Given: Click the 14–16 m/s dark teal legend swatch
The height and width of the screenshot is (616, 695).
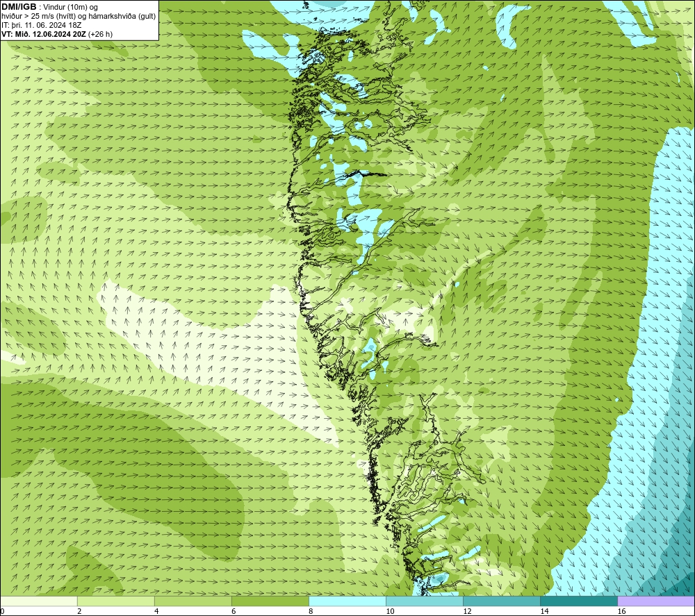Looking at the screenshot, I should click(x=578, y=601).
